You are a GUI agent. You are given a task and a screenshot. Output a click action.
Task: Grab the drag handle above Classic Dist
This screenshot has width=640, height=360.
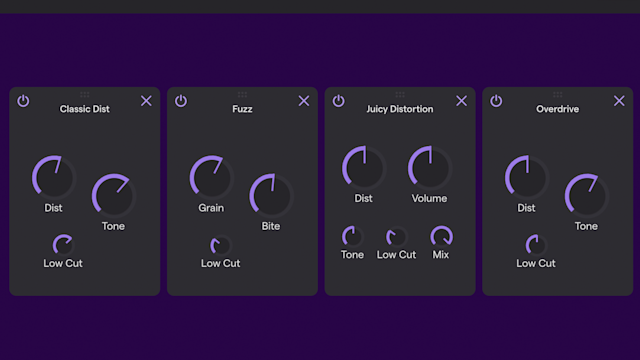click(84, 95)
